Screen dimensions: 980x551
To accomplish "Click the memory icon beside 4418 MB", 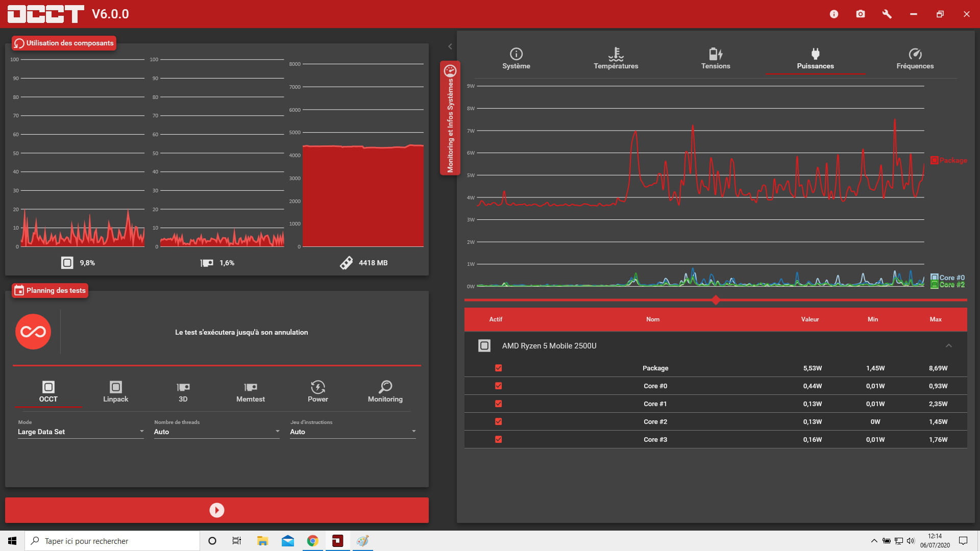I will tap(346, 263).
